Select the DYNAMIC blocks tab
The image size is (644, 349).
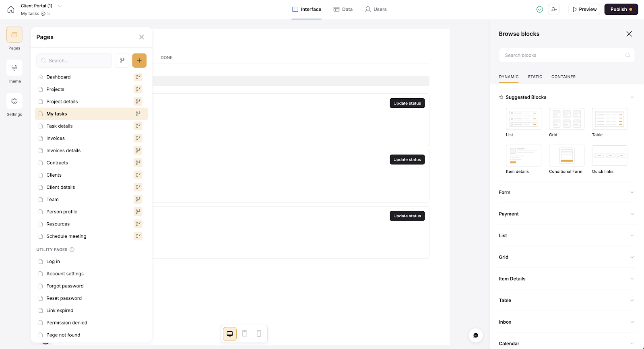point(509,77)
